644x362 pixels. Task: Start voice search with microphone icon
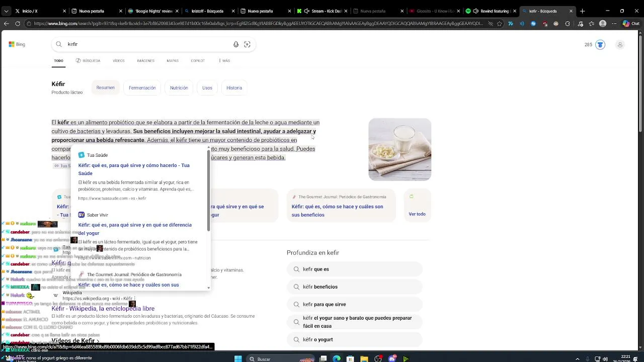(235, 44)
